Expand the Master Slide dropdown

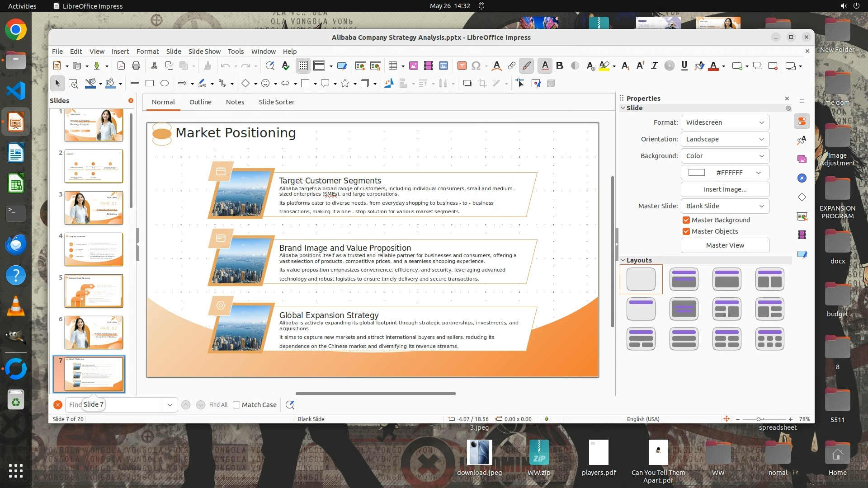tap(725, 206)
